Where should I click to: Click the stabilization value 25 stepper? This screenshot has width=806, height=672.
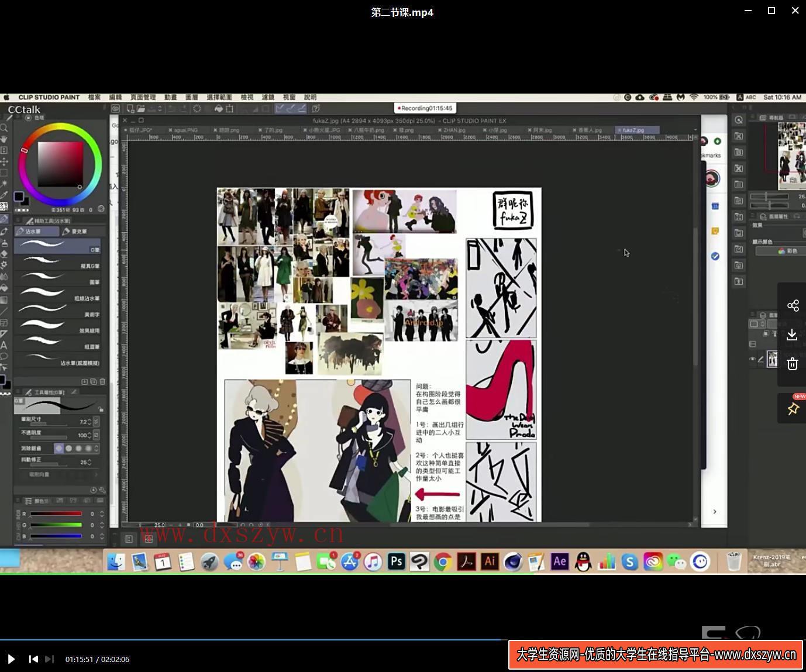pyautogui.click(x=89, y=462)
